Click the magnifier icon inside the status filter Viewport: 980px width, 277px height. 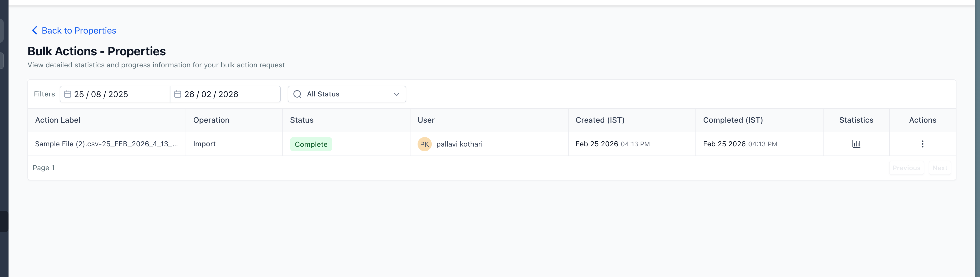[x=297, y=94]
